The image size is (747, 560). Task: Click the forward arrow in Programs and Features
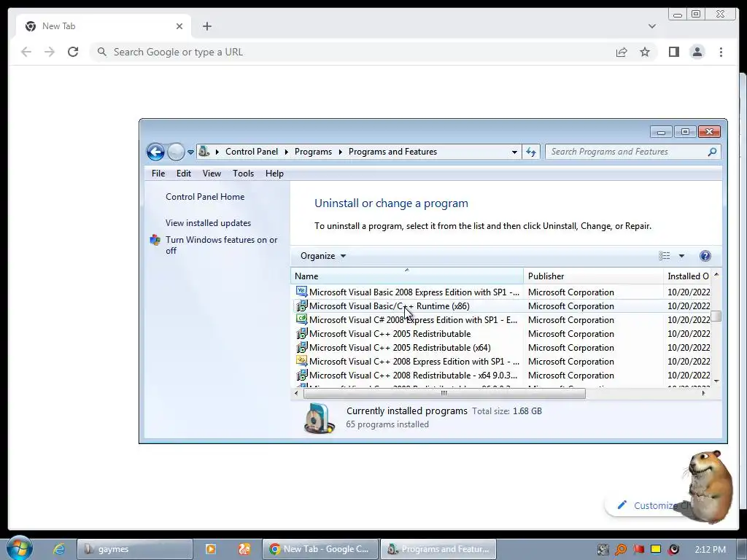pyautogui.click(x=176, y=152)
